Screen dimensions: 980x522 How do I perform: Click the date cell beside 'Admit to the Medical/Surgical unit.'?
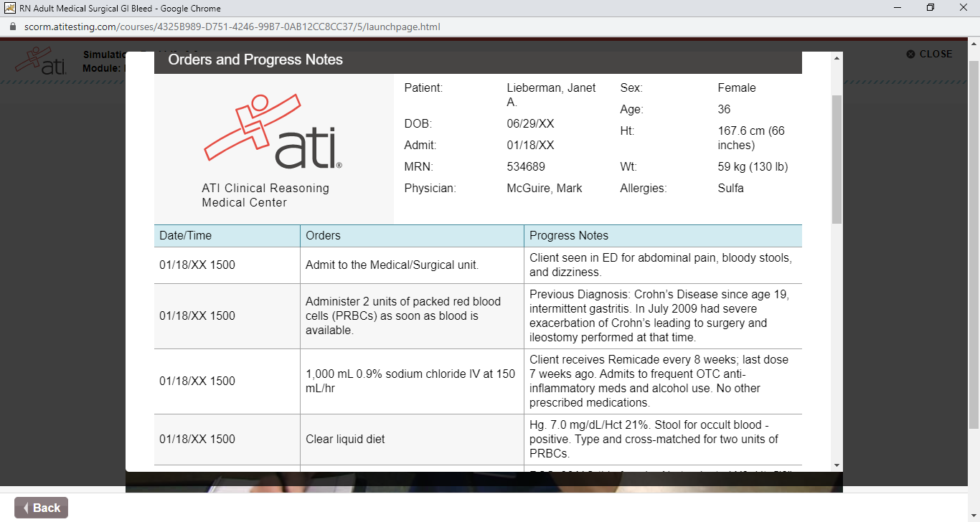227,265
